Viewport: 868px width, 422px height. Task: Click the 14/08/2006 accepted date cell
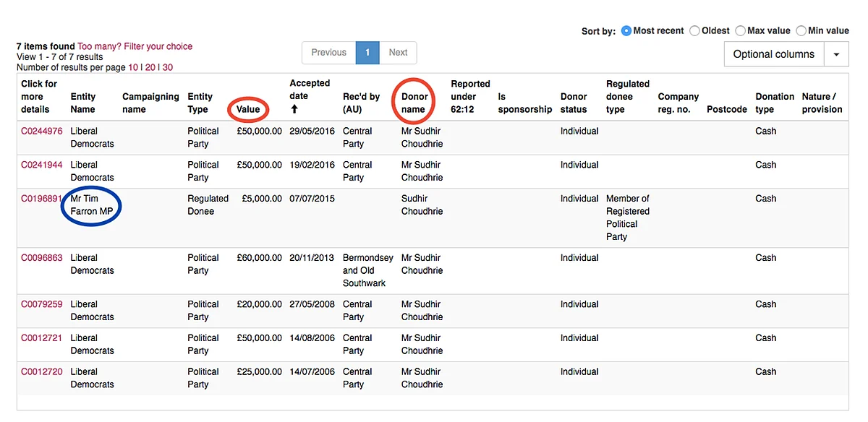click(312, 338)
